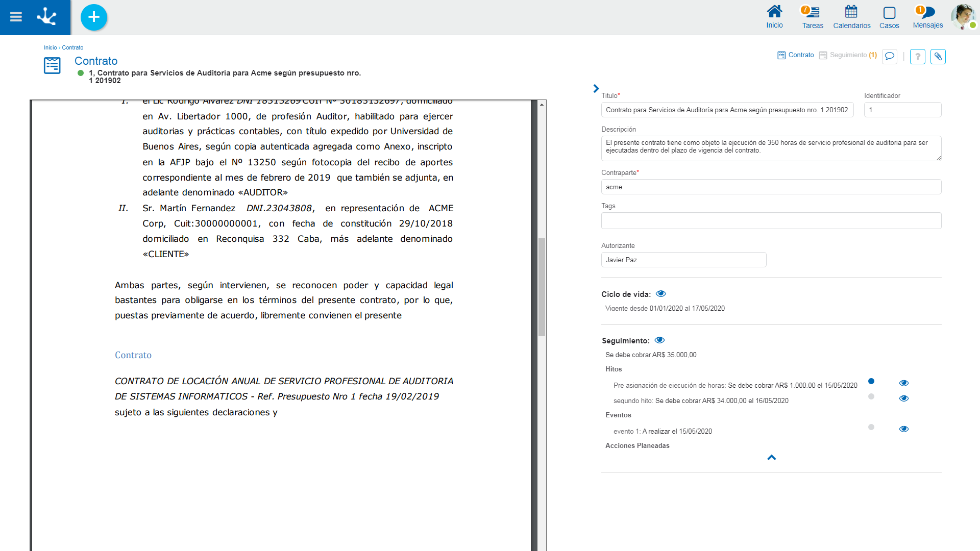View evento 1 eye icon
Viewport: 980px width, 551px height.
tap(903, 429)
